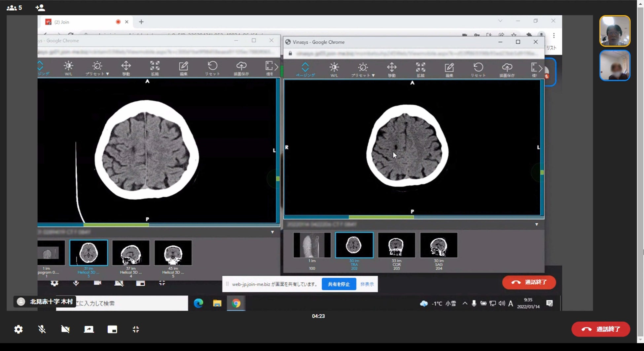Click 描画保存 save icon in right viewer

coord(507,70)
